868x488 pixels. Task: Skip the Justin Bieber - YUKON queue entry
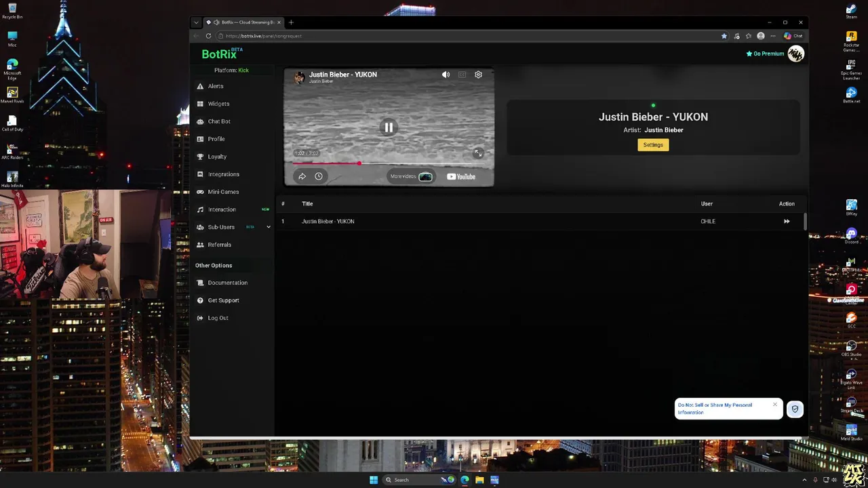pos(787,221)
